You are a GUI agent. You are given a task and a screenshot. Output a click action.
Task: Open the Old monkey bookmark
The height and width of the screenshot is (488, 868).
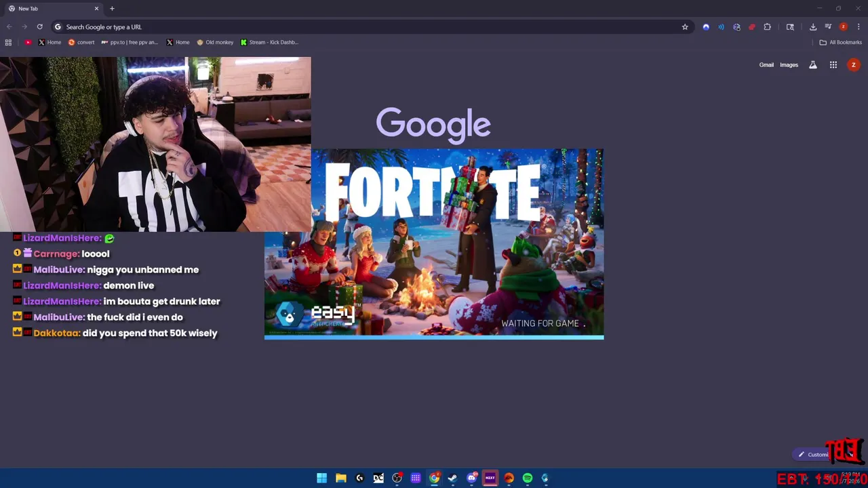pos(215,42)
